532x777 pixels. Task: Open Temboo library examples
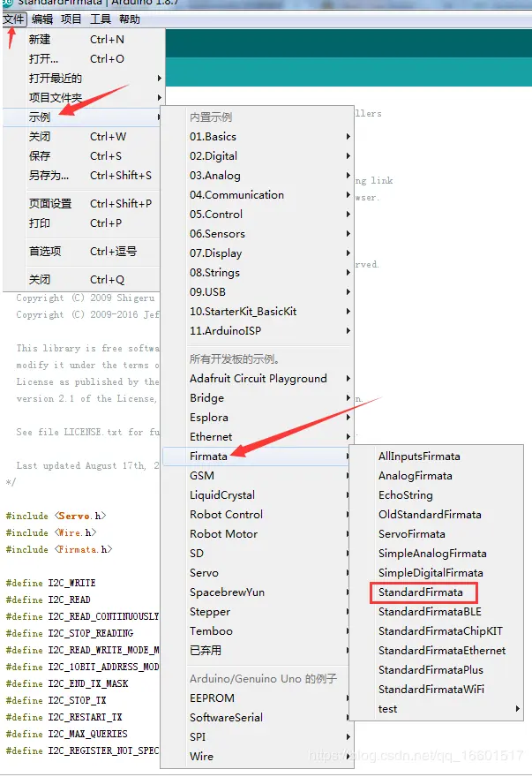[257, 630]
